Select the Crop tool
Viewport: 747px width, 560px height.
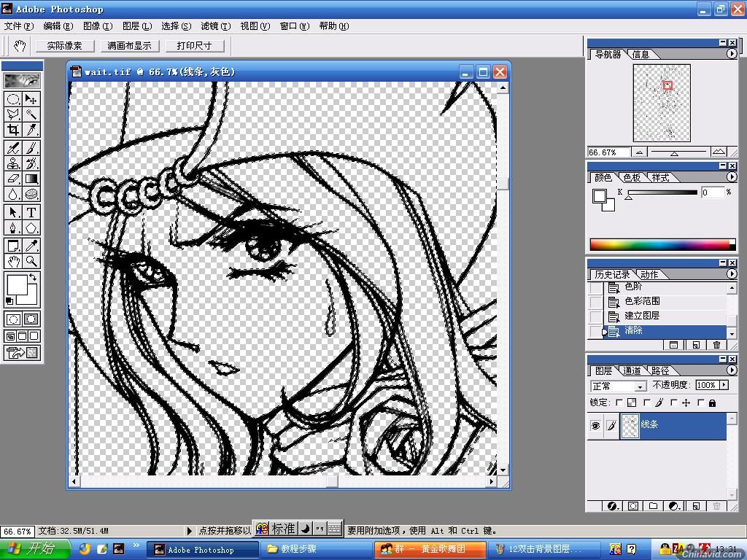coord(13,130)
